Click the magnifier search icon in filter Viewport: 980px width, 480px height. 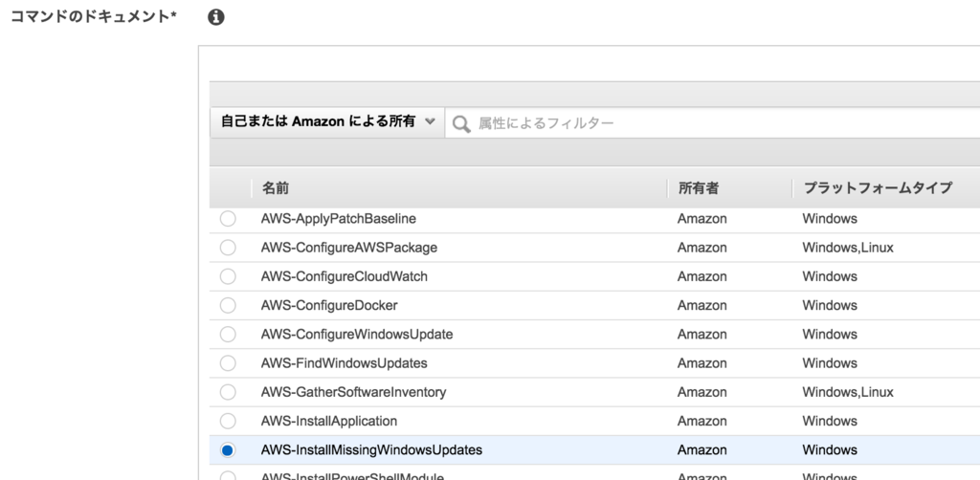click(x=461, y=123)
